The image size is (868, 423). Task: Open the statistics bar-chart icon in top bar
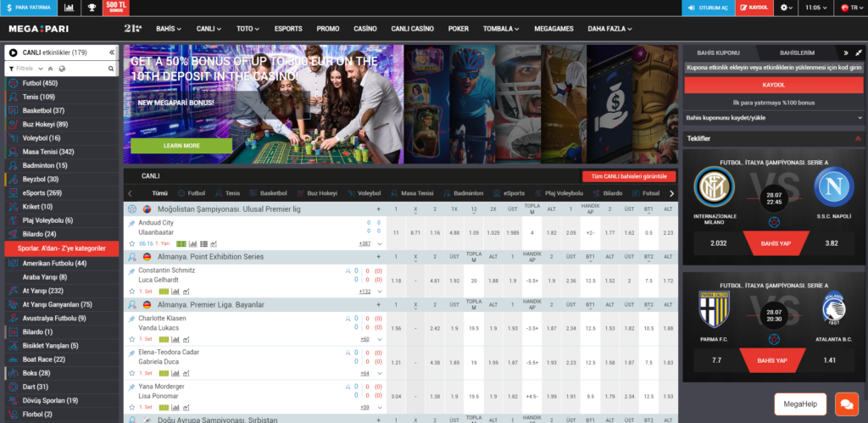[69, 8]
